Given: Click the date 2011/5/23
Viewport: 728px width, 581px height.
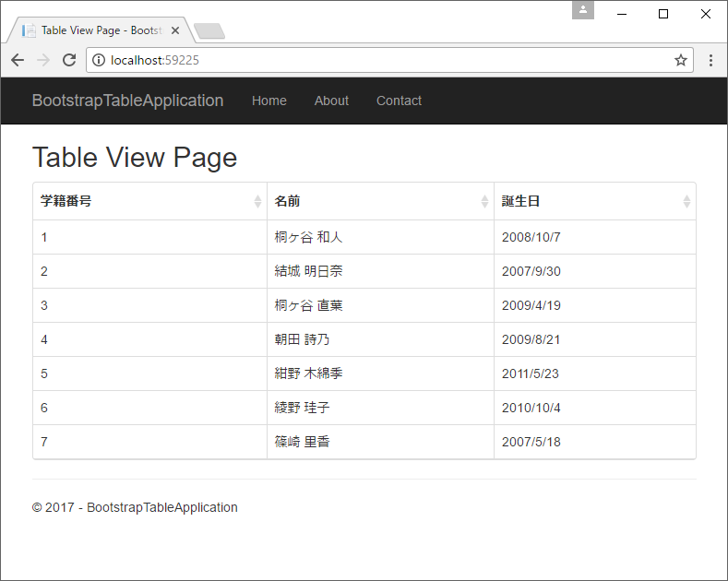Looking at the screenshot, I should tap(531, 373).
